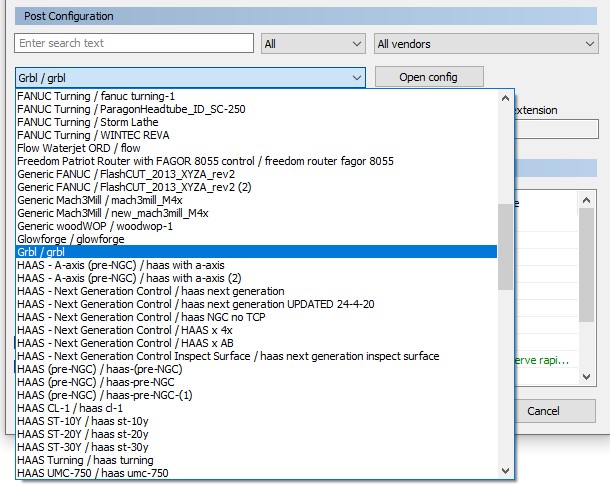Click the dropdown list scroll down arrow

point(505,471)
